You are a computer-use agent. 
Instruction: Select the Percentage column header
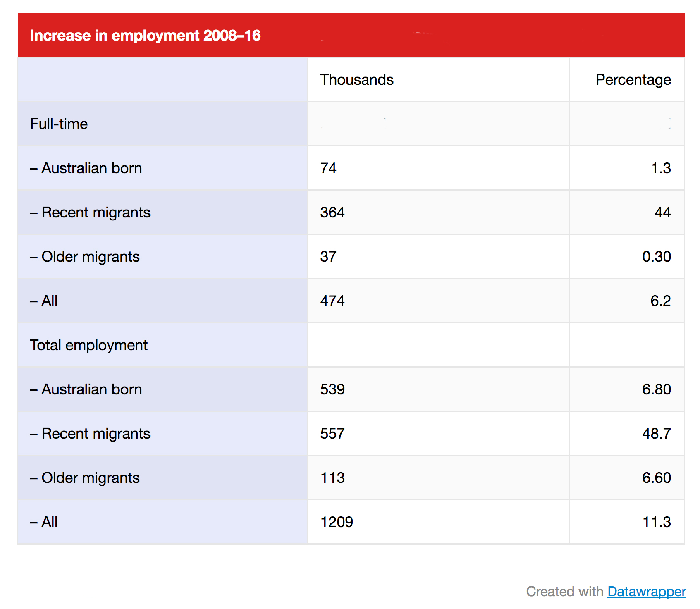click(633, 80)
